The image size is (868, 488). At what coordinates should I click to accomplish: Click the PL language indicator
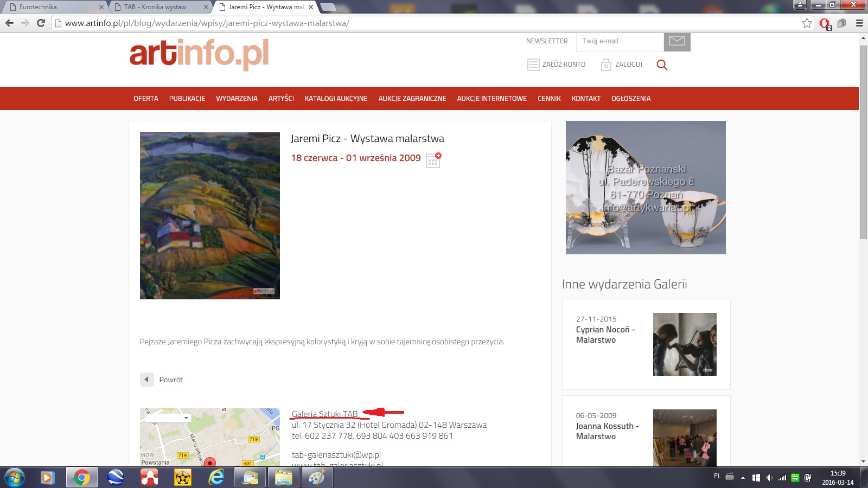click(x=717, y=476)
